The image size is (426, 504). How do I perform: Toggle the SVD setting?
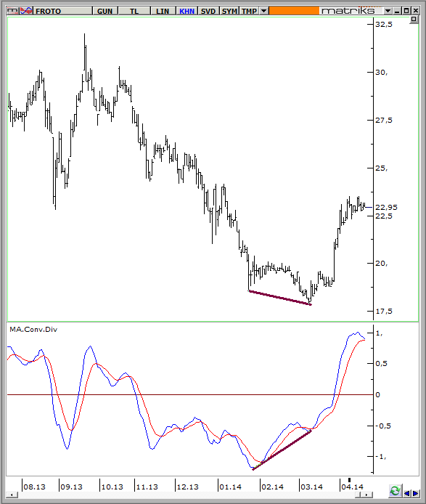tap(208, 11)
